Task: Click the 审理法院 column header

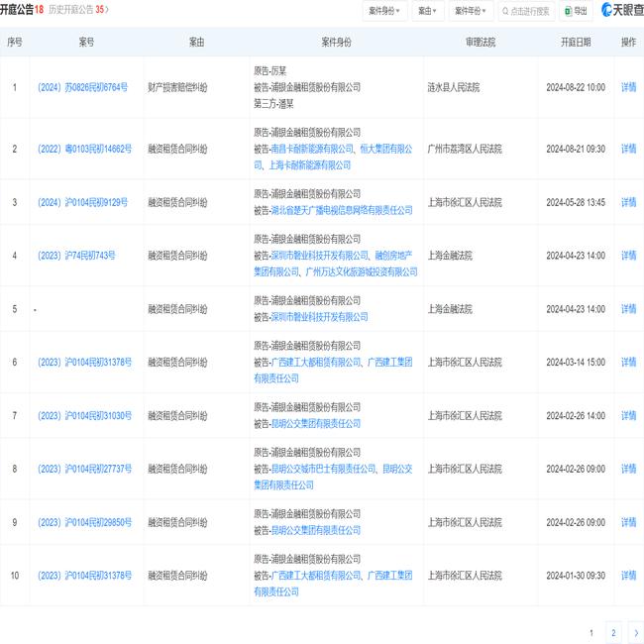Action: (481, 42)
